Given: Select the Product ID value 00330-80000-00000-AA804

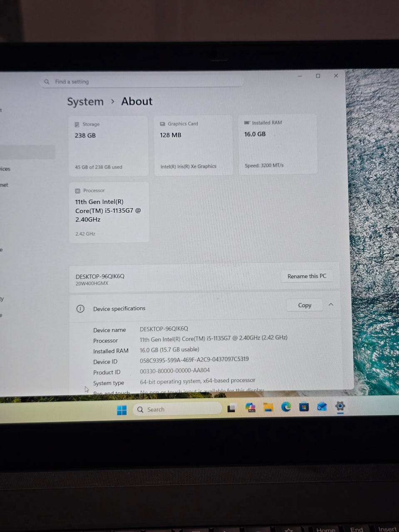Looking at the screenshot, I should pyautogui.click(x=175, y=370).
